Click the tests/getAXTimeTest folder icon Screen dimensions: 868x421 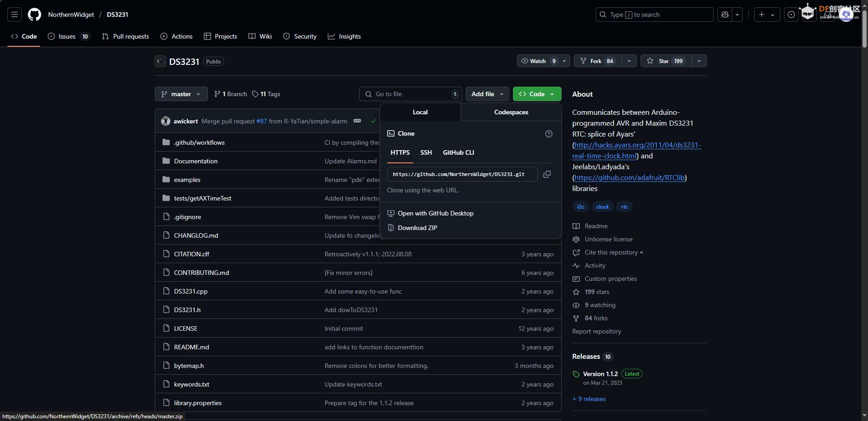(166, 198)
